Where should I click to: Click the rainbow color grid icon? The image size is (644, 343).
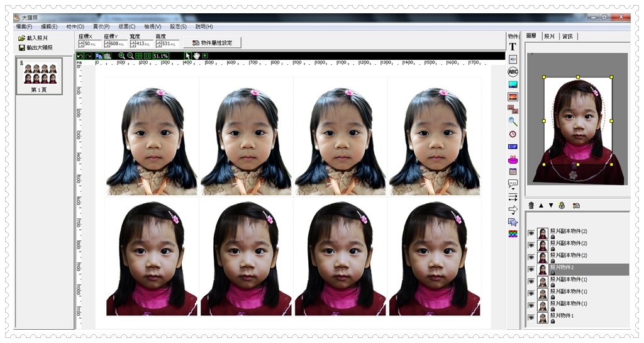click(x=513, y=234)
